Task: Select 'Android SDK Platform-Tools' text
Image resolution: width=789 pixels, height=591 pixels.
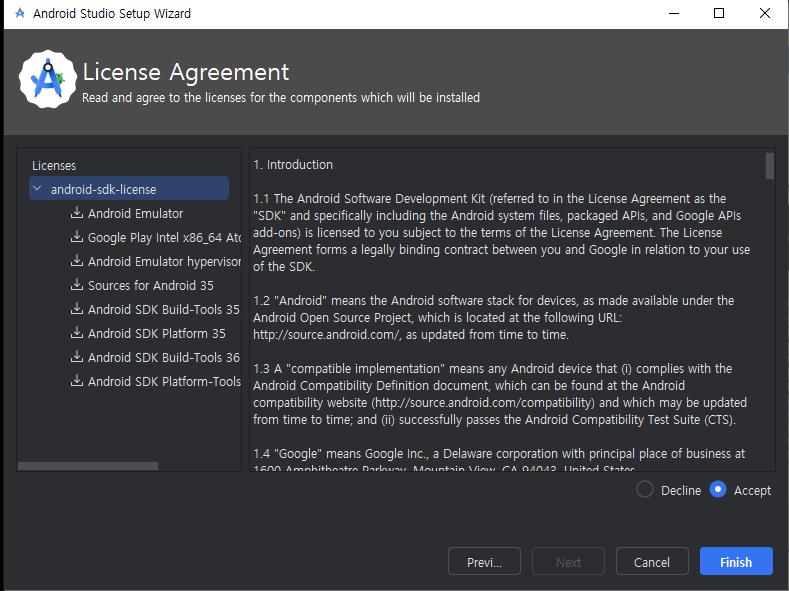Action: tap(164, 381)
